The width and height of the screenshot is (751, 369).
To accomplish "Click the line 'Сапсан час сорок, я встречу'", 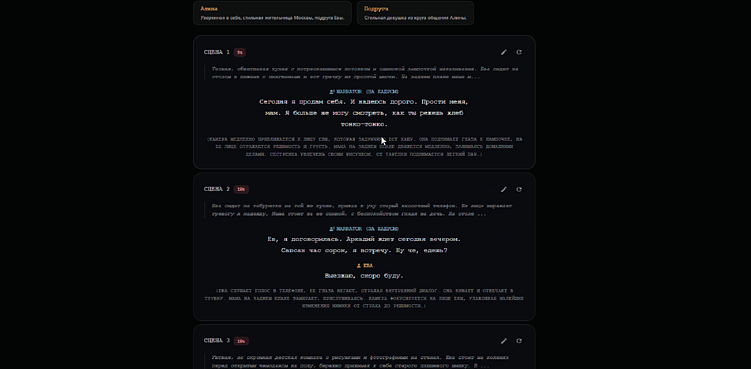I will tap(364, 250).
